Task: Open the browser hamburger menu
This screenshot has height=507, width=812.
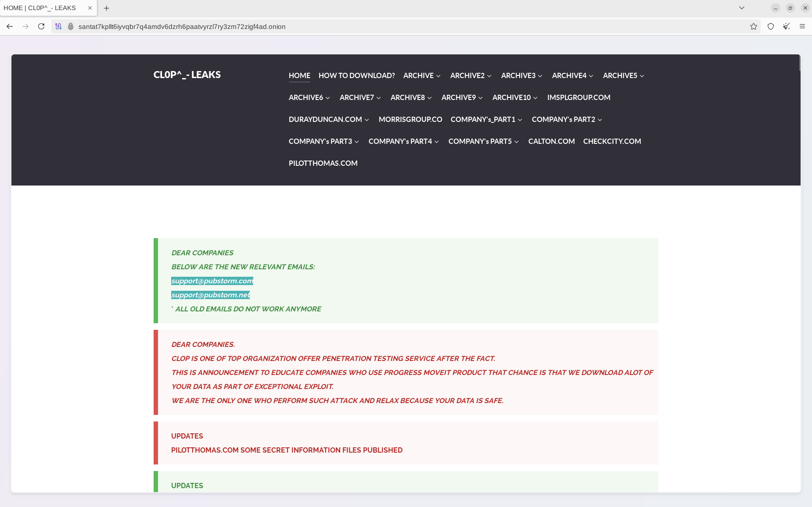Action: tap(802, 26)
